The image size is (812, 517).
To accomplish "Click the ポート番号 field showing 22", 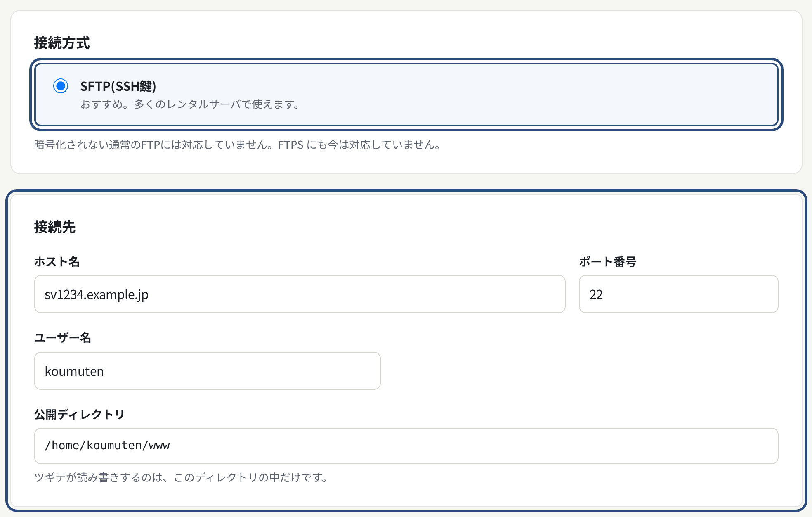I will (678, 294).
